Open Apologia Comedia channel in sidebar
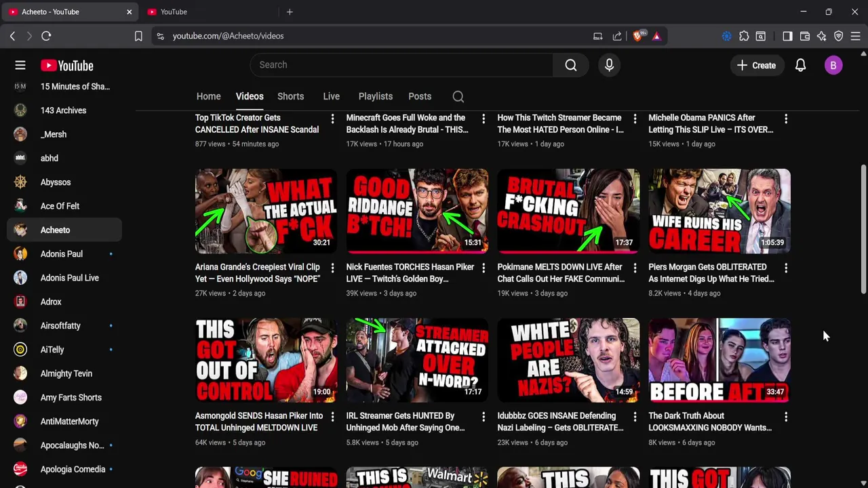Viewport: 868px width, 488px height. [64, 469]
